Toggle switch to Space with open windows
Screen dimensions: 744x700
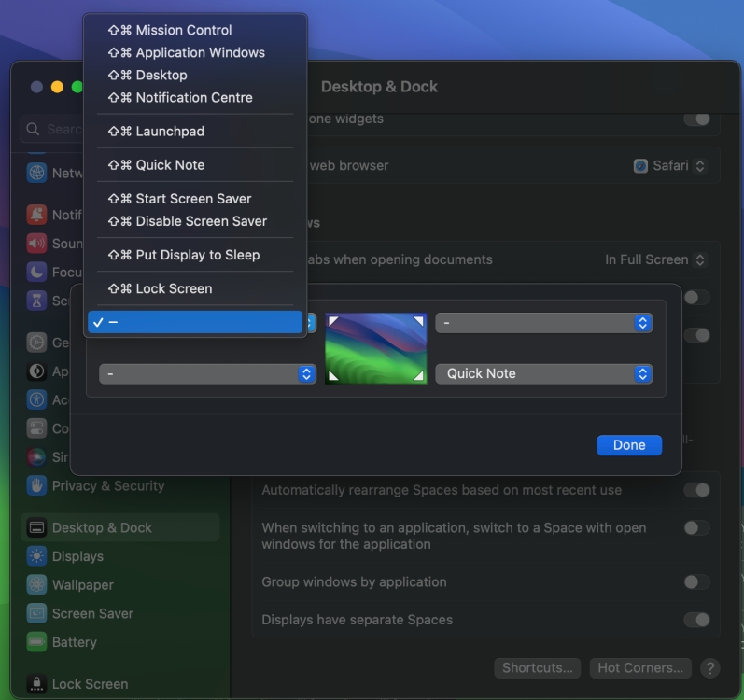pyautogui.click(x=696, y=528)
